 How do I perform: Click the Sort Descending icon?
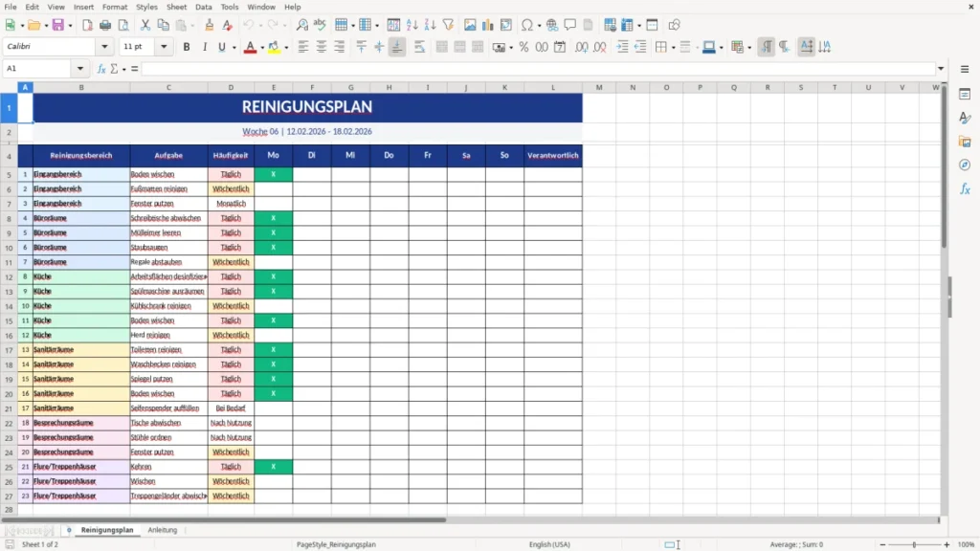(430, 25)
